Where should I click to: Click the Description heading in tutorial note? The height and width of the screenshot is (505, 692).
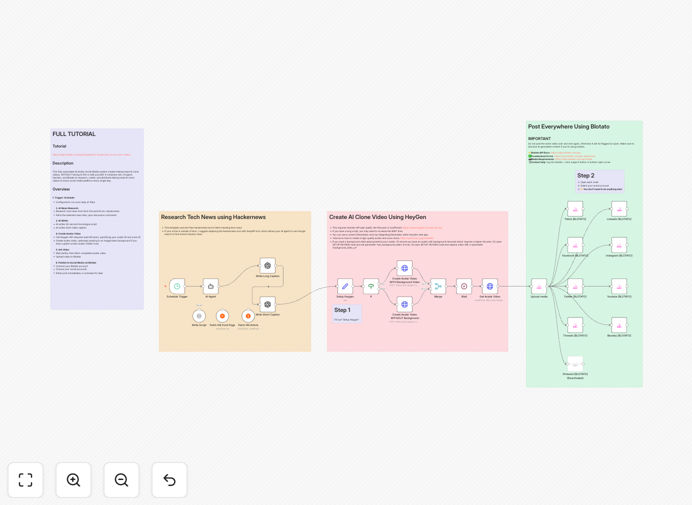click(63, 163)
